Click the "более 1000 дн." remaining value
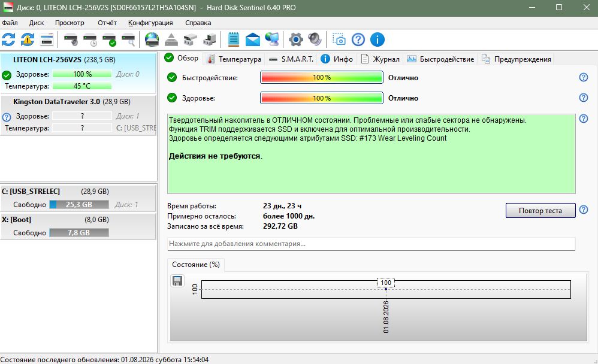598x364 pixels. pyautogui.click(x=289, y=216)
